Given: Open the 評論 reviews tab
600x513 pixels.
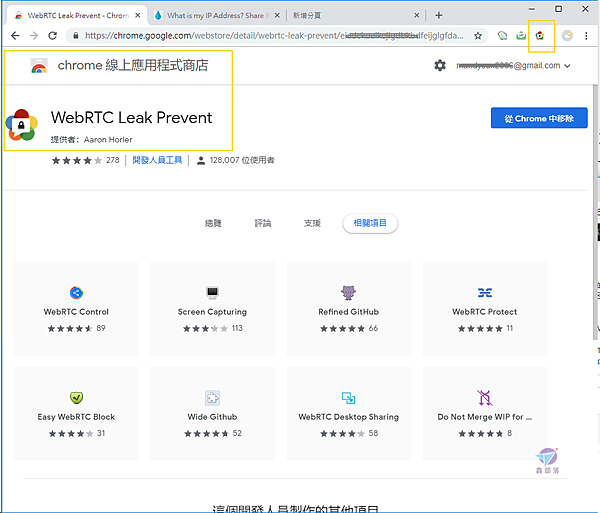Looking at the screenshot, I should [x=262, y=223].
